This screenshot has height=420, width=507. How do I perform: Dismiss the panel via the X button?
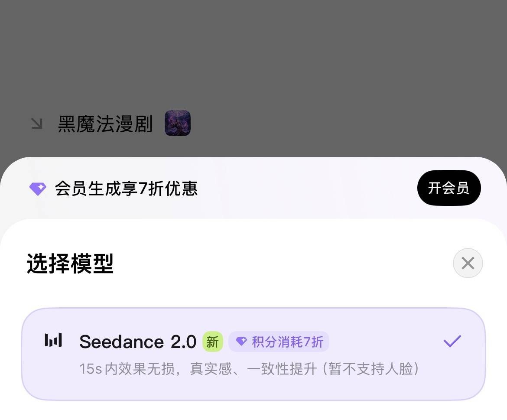click(468, 263)
